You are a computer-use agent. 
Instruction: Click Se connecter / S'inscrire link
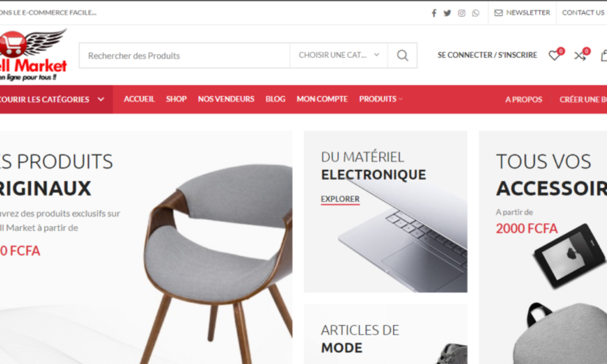[x=487, y=55]
